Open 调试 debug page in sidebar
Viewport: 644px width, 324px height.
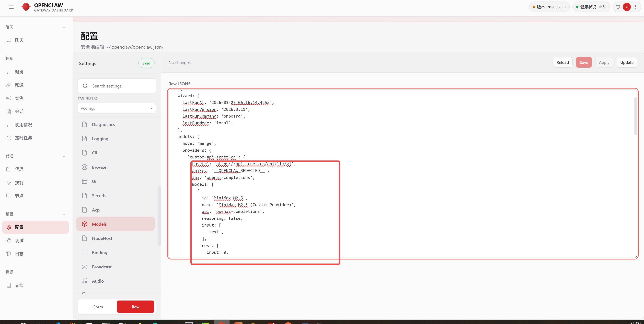(19, 241)
